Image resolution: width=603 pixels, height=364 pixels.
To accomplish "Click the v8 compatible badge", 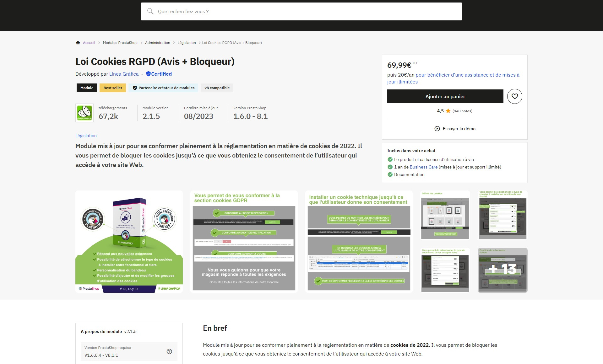I will pyautogui.click(x=217, y=88).
